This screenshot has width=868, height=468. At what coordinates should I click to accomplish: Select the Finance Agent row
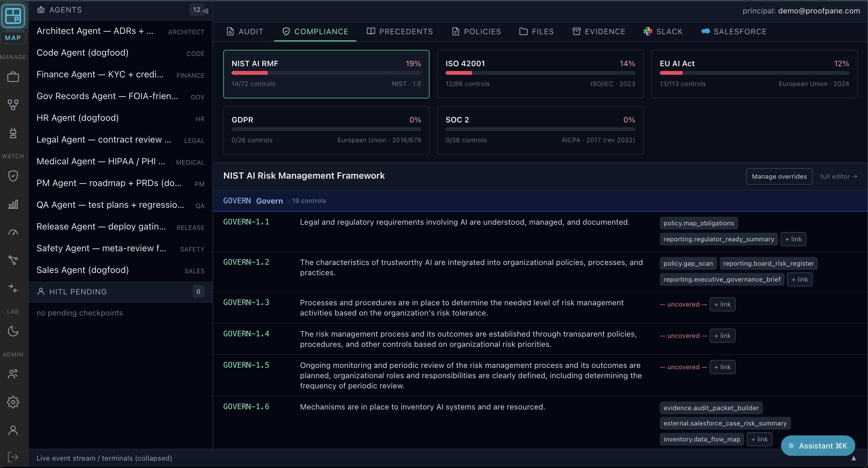(120, 74)
